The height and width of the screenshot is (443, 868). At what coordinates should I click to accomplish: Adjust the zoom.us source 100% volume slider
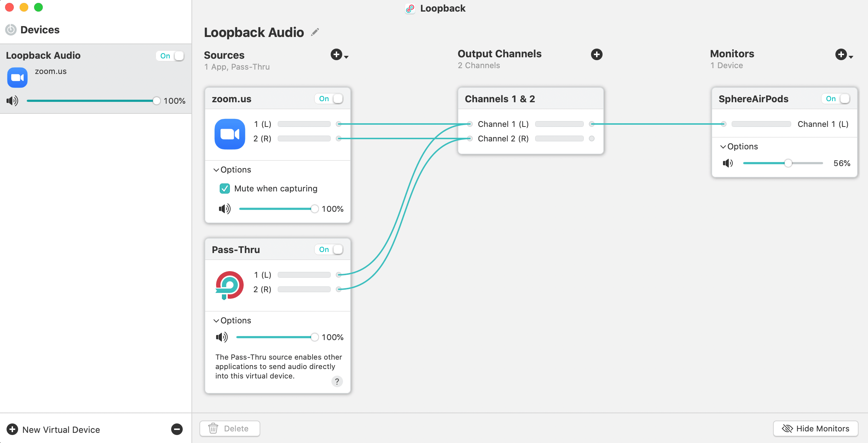point(278,209)
